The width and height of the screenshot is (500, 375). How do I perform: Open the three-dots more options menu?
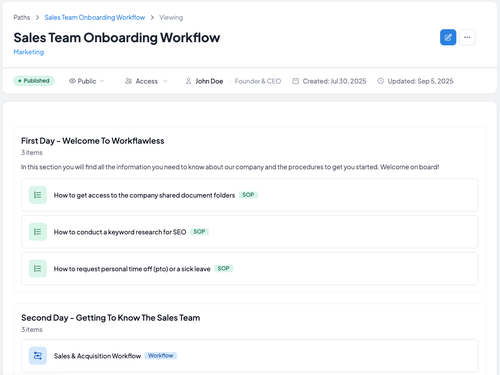coord(467,37)
